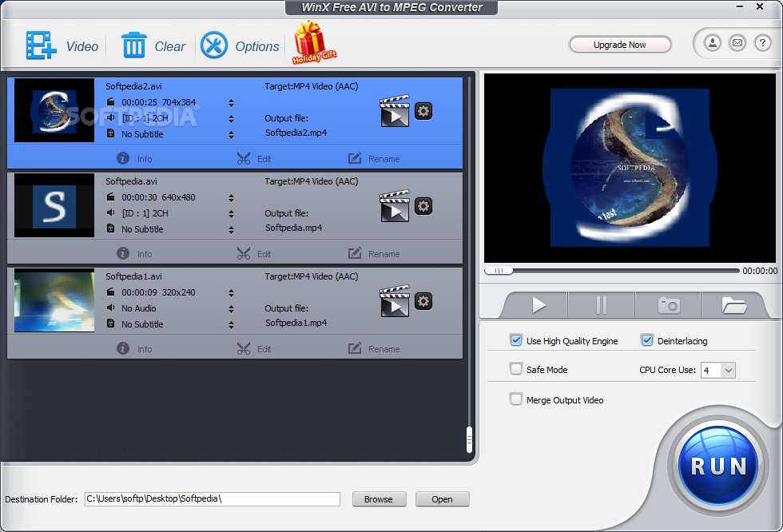Click the Upgrade Now button
This screenshot has width=783, height=532.
620,45
